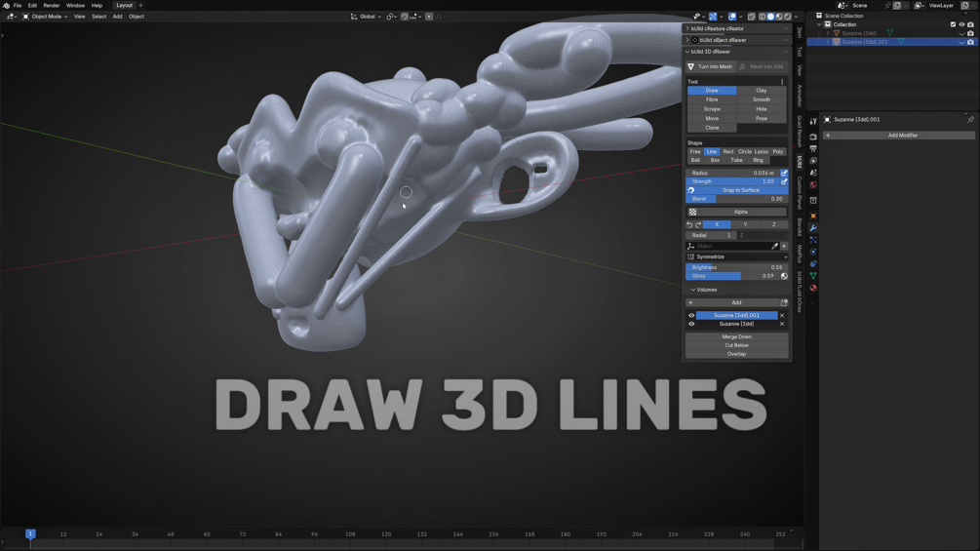Viewport: 980px width, 551px height.
Task: Toggle Radius pressure sensitivity icon
Action: pyautogui.click(x=784, y=173)
